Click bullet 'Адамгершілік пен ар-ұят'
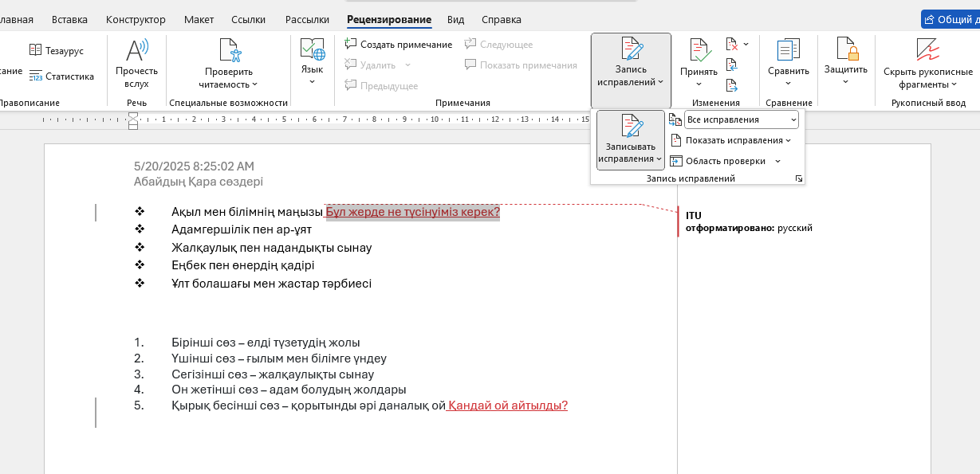 click(242, 229)
